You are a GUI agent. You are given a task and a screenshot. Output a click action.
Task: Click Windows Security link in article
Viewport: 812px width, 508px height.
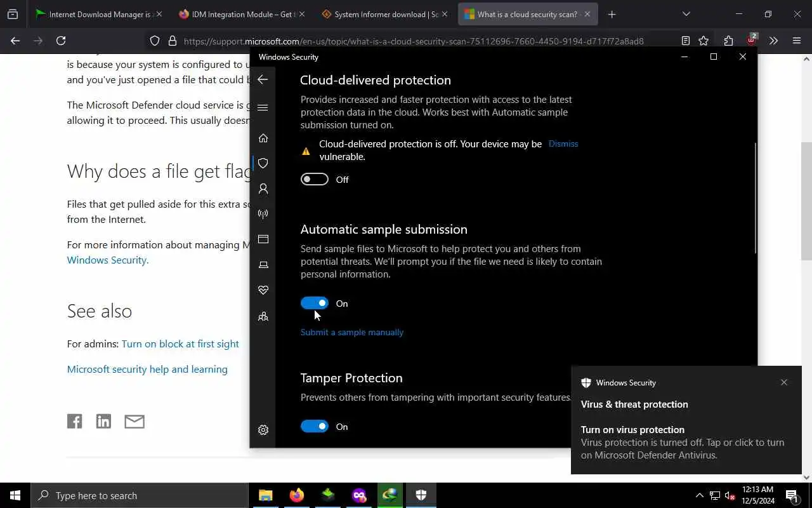coord(108,260)
